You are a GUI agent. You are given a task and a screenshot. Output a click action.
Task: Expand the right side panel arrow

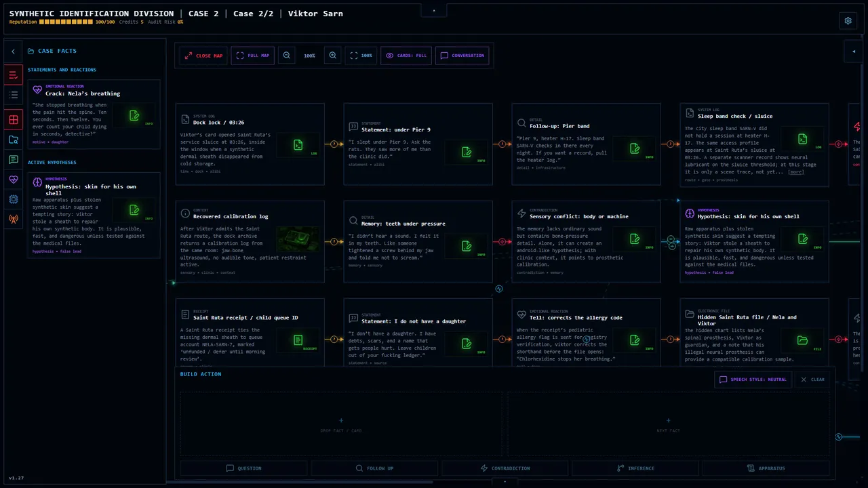coord(854,52)
